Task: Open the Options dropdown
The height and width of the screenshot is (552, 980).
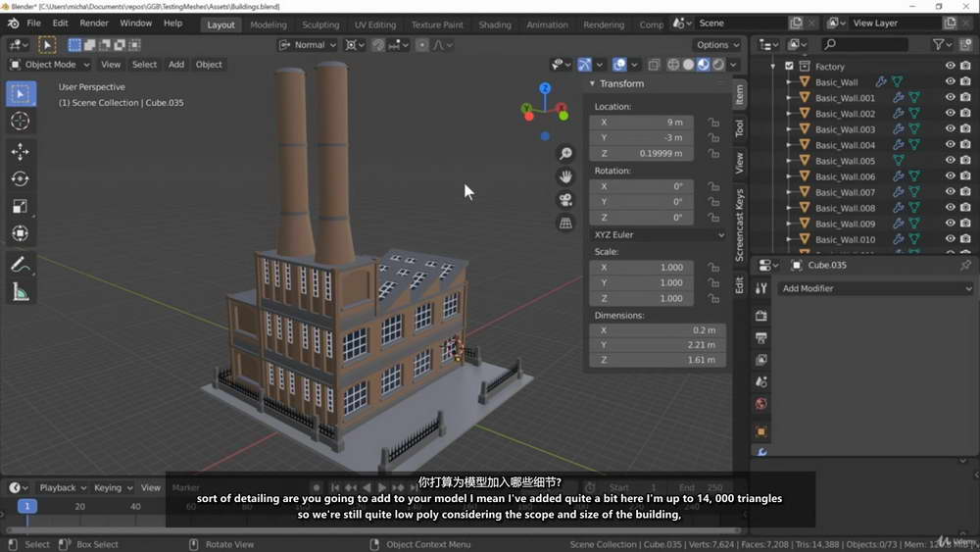Action: point(717,45)
